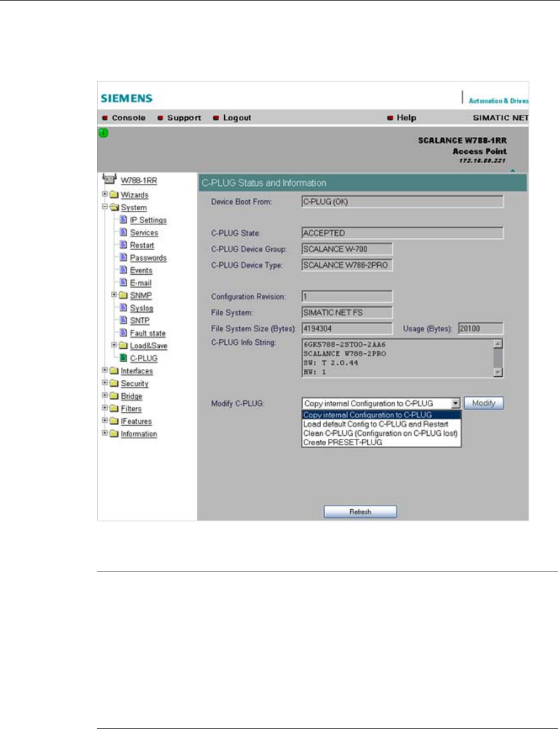Open the SNTP page

coord(140,321)
